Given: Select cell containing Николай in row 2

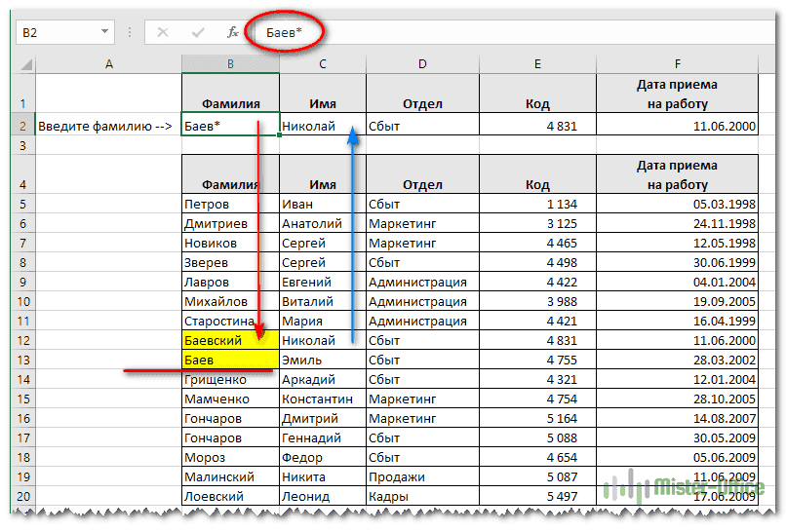Looking at the screenshot, I should click(x=322, y=126).
